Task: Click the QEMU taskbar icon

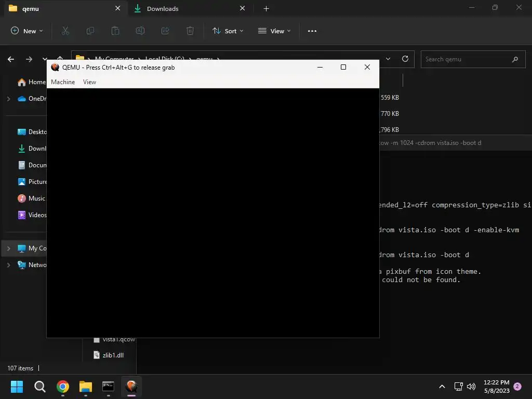Action: click(x=131, y=387)
